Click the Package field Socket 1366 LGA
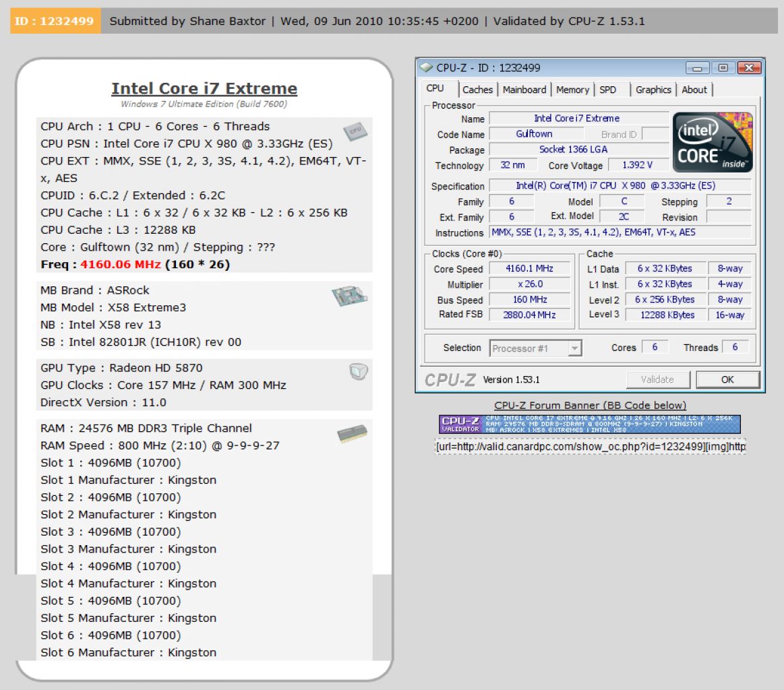Viewport: 784px width, 690px height. click(x=578, y=150)
